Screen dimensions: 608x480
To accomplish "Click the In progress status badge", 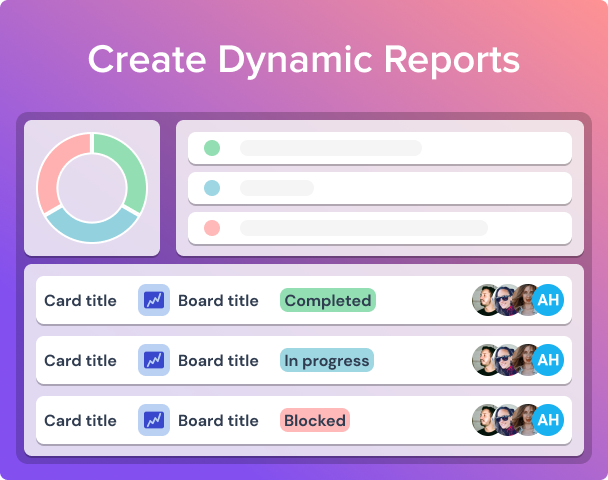I will point(327,360).
